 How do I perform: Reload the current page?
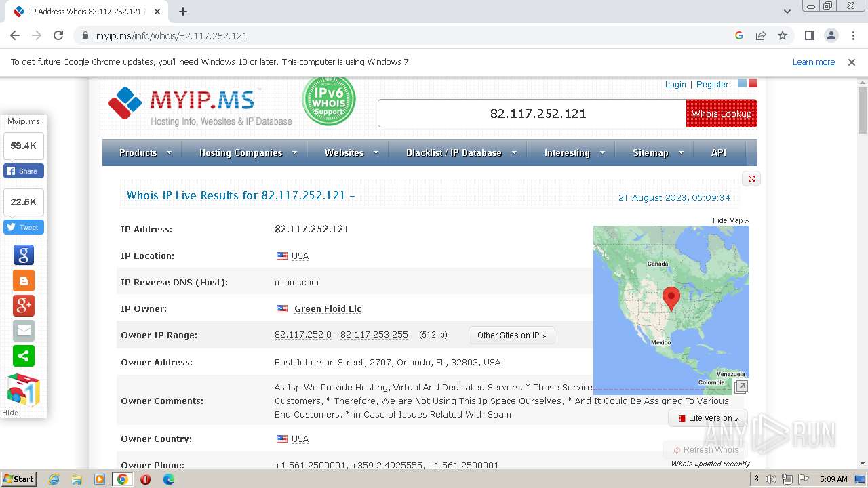[58, 36]
